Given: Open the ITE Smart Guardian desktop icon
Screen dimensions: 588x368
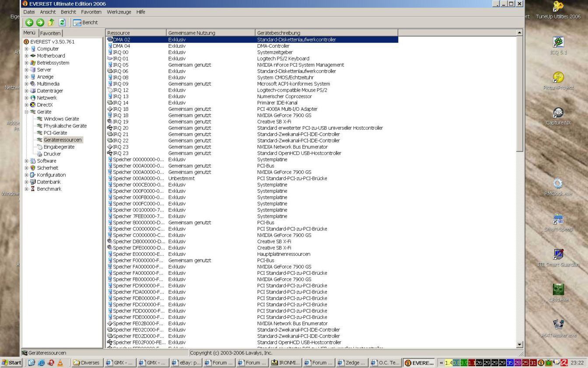Looking at the screenshot, I should tap(558, 258).
